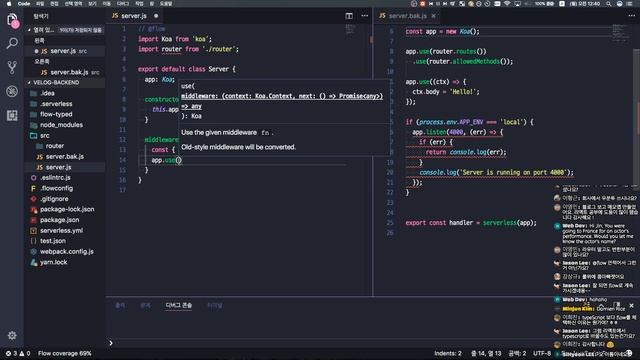
Task: Click the UTF-8 encoding status item
Action: coord(542,353)
